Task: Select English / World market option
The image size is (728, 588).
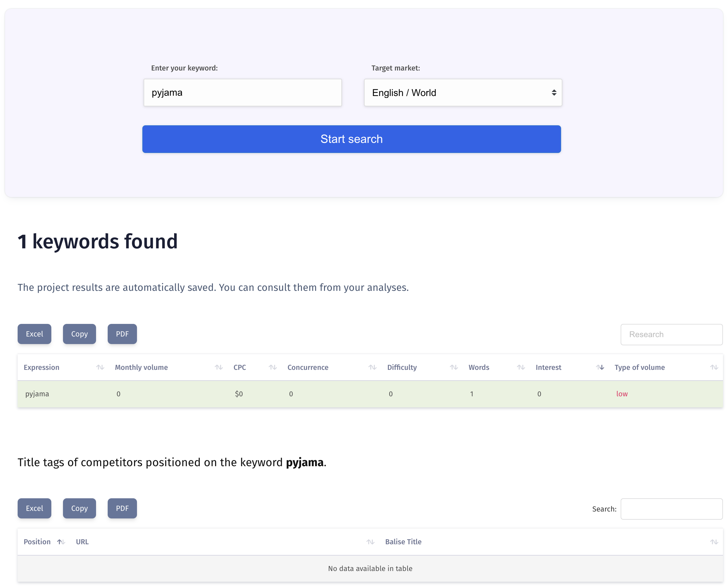Action: tap(463, 93)
